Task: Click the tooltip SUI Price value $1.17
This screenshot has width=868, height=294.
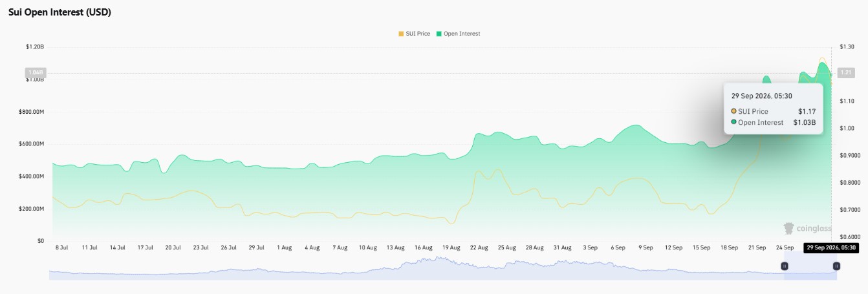Action: [807, 111]
